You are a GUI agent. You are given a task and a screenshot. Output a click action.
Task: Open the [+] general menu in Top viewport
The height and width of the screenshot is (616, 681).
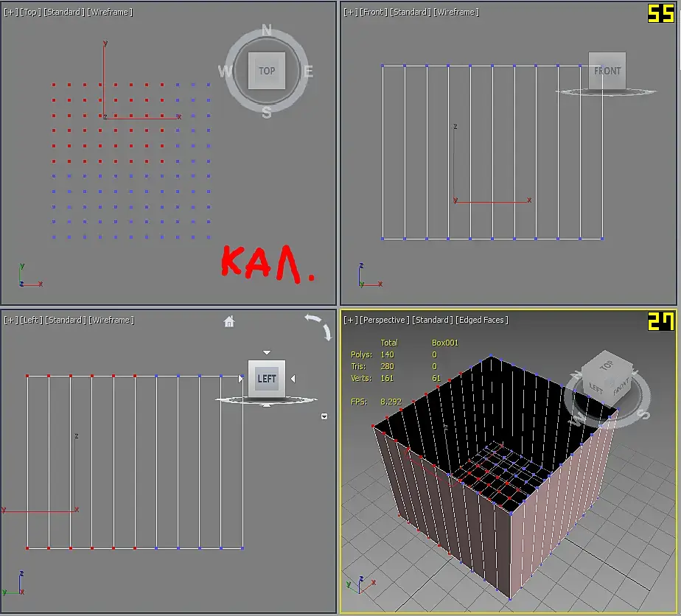(x=10, y=12)
